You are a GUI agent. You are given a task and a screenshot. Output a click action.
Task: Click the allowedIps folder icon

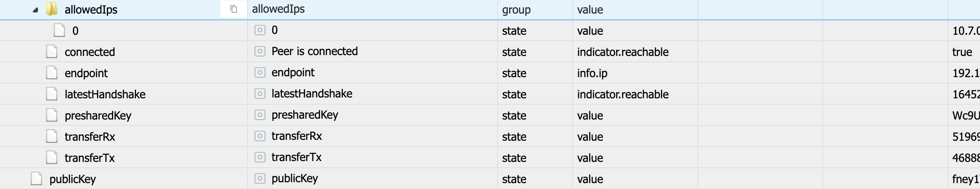pyautogui.click(x=52, y=9)
